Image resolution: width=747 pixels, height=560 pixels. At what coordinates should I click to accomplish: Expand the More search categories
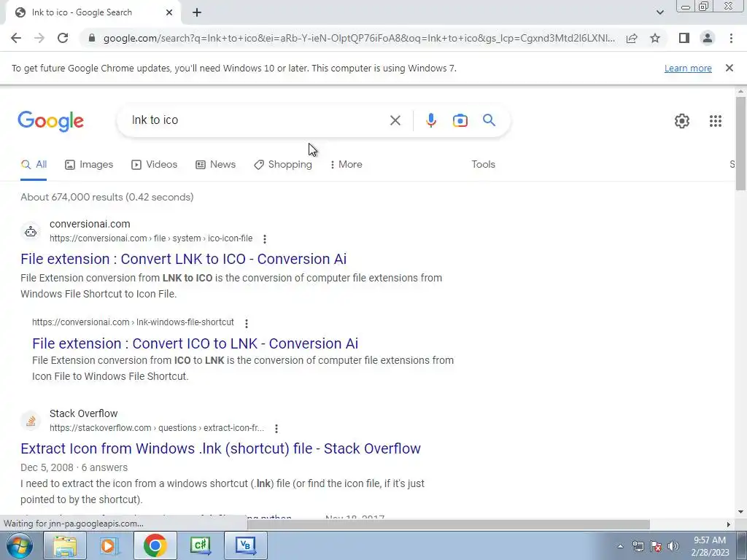coord(346,165)
